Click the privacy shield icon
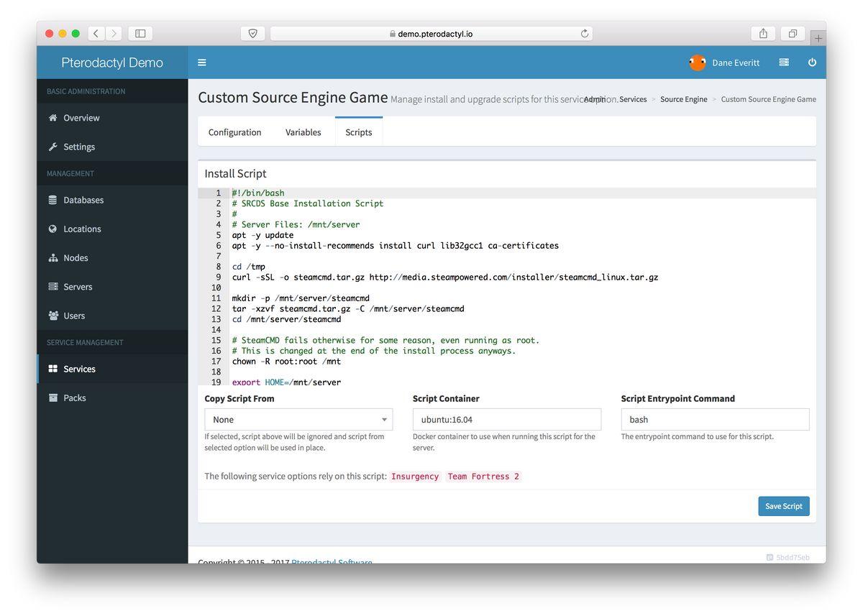 pyautogui.click(x=252, y=33)
